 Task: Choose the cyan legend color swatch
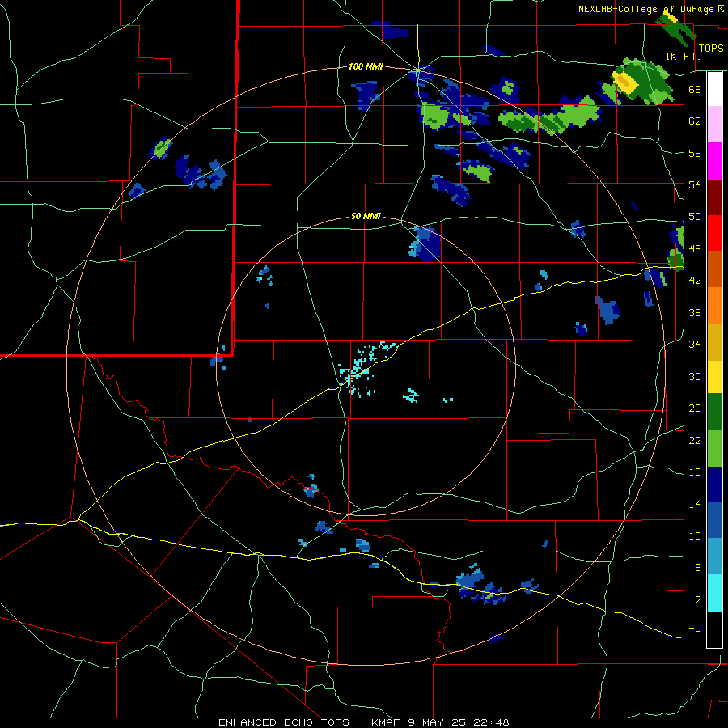click(714, 593)
